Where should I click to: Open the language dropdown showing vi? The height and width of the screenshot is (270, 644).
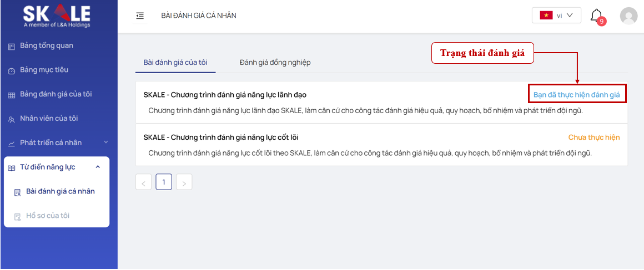[x=556, y=16]
